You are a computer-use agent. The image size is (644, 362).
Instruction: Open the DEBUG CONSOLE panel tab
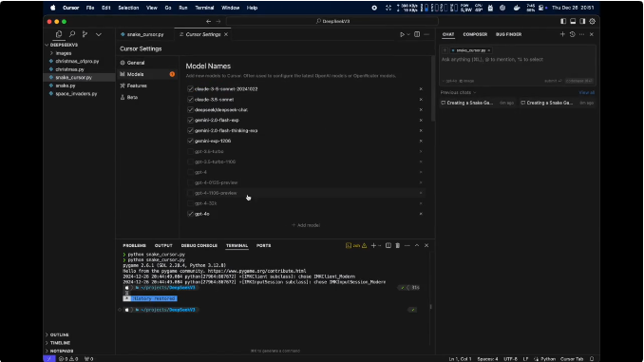pyautogui.click(x=199, y=245)
